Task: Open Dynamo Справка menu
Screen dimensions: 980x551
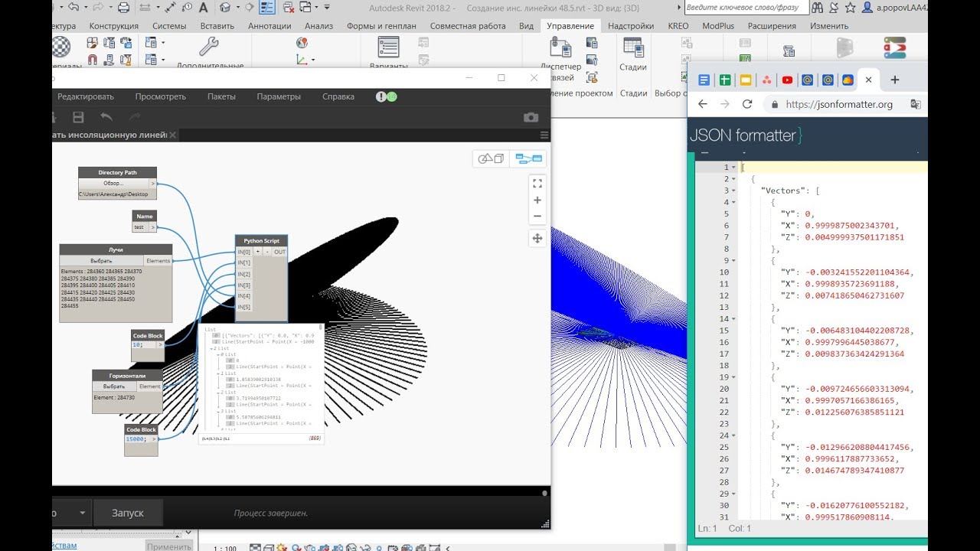Action: (x=338, y=96)
